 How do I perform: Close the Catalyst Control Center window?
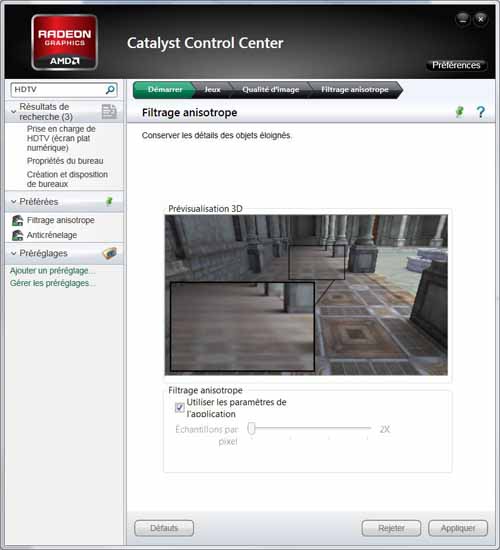pyautogui.click(x=481, y=19)
